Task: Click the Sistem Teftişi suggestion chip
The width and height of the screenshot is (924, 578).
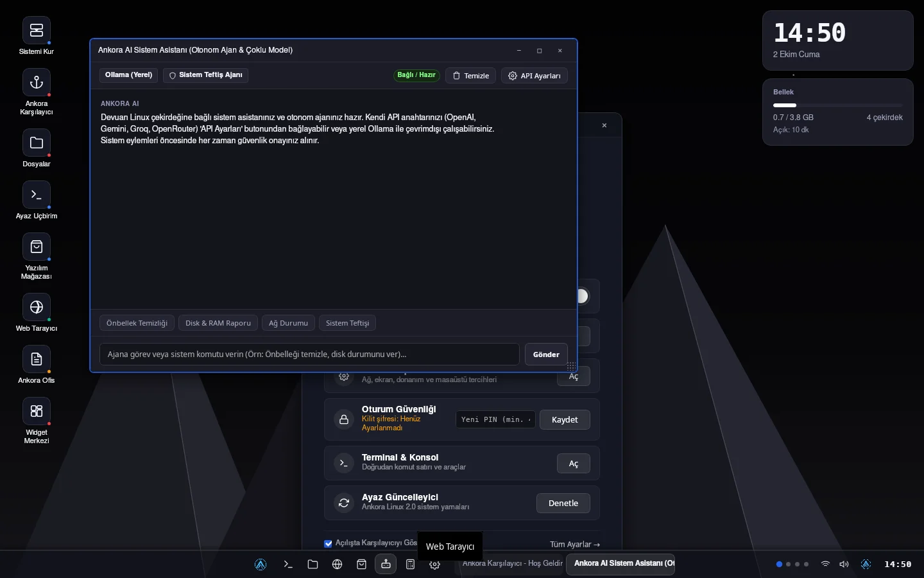Action: click(x=347, y=323)
